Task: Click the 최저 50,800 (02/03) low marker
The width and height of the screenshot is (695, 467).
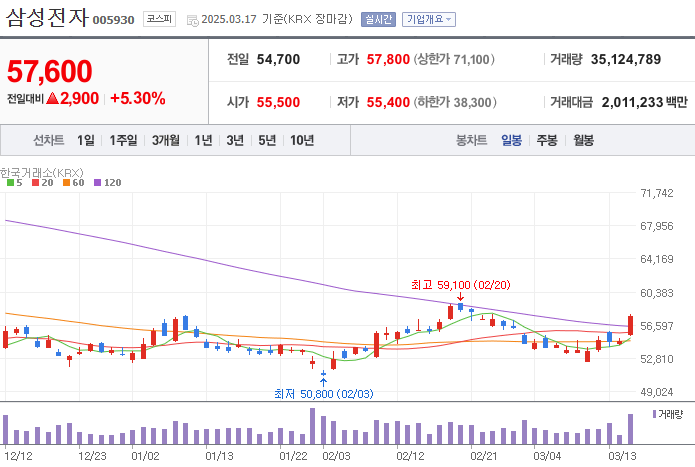Action: coord(324,393)
